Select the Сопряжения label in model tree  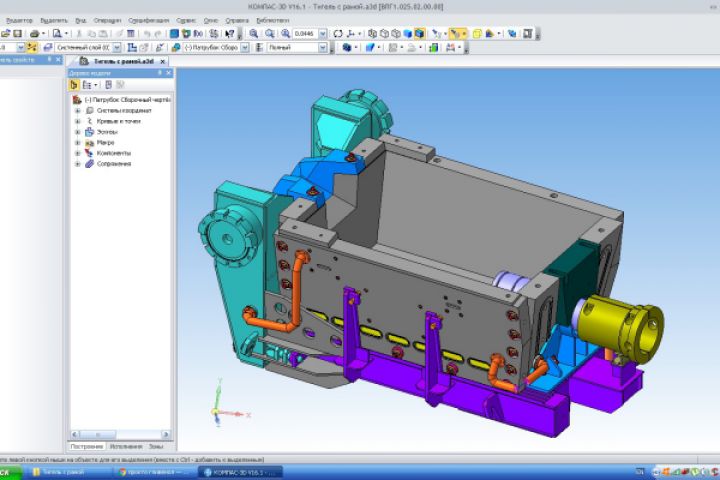[x=114, y=164]
